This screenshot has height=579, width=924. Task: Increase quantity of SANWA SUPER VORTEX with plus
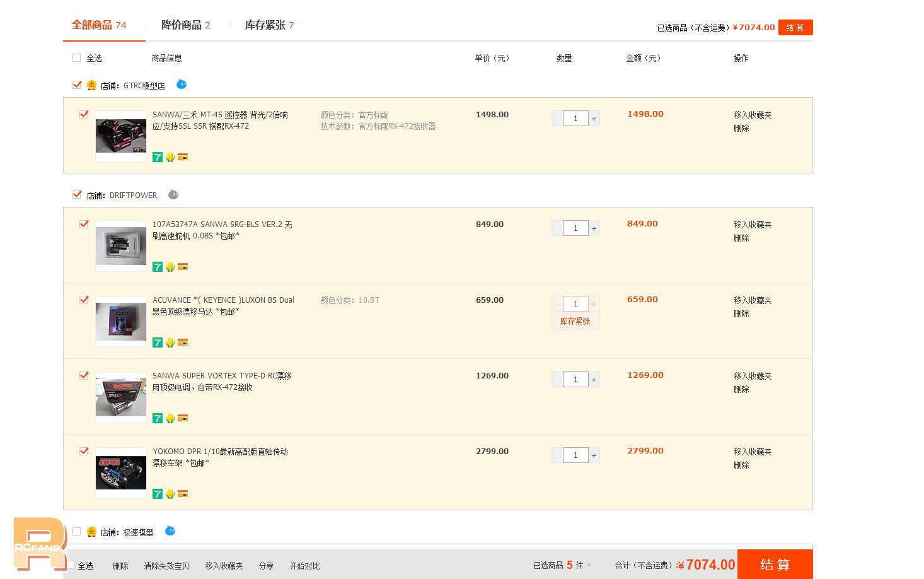click(594, 380)
